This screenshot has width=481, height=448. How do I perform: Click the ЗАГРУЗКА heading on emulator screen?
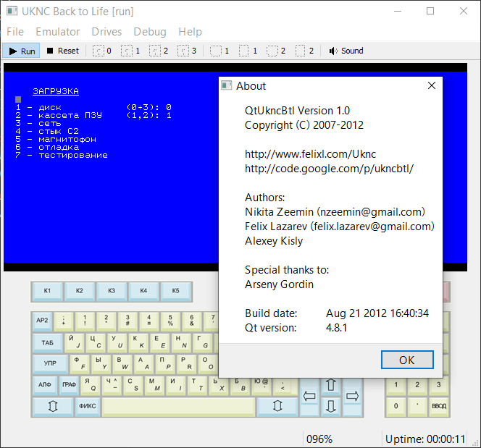click(56, 91)
